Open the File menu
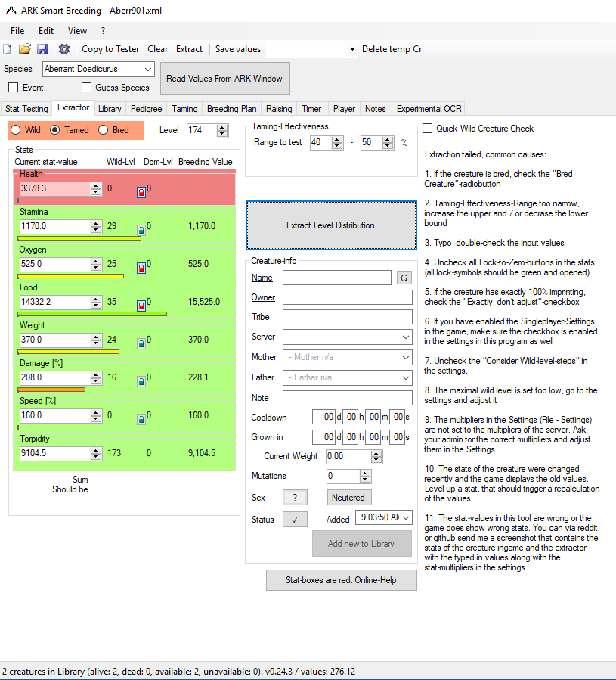Screen dimensions: 616x680 tap(17, 30)
